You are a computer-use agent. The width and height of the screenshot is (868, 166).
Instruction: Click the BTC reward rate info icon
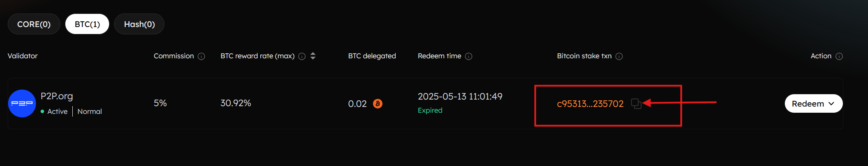click(x=302, y=56)
